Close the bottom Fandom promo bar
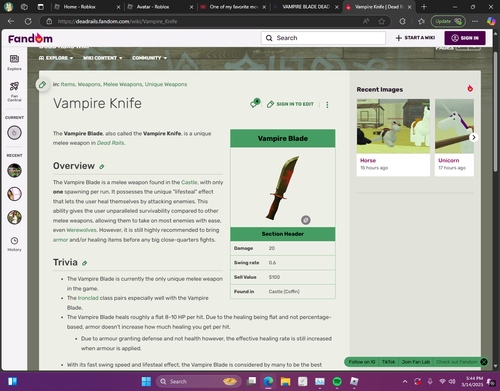Viewport: 500px width, 391px height. pos(484,362)
